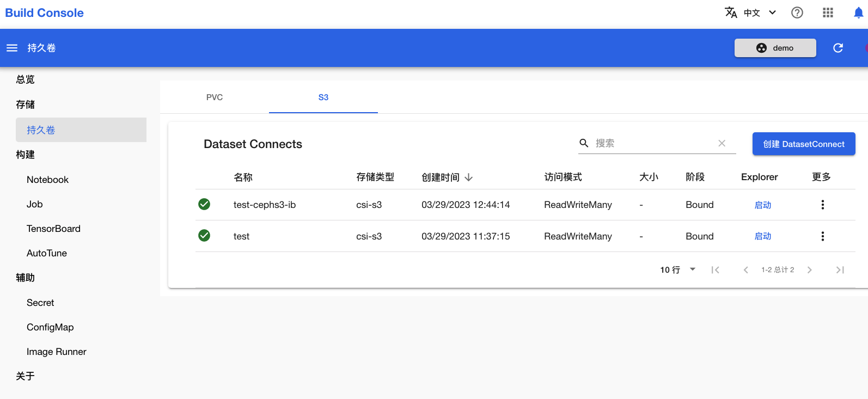Select the S3 tab
The width and height of the screenshot is (868, 399).
pos(323,97)
